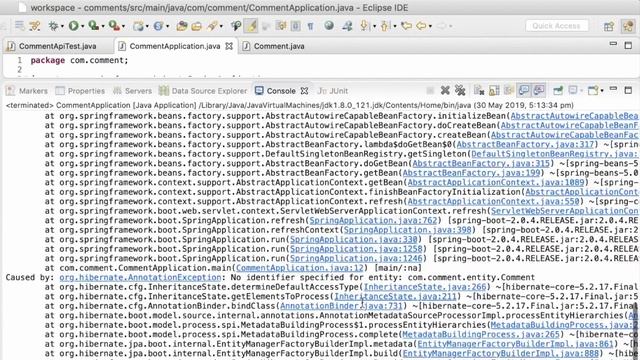Open the Back navigation history dropdown arrow
The height and width of the screenshot is (360, 640).
tap(430, 27)
